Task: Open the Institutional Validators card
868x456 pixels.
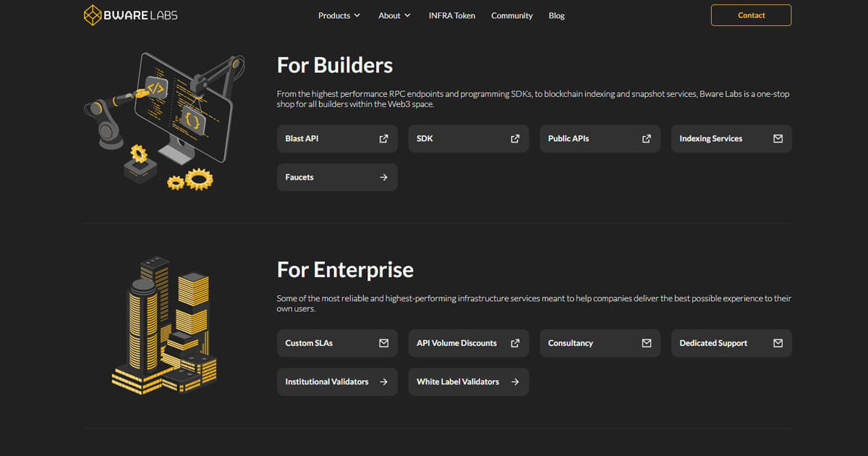Action: [x=337, y=381]
